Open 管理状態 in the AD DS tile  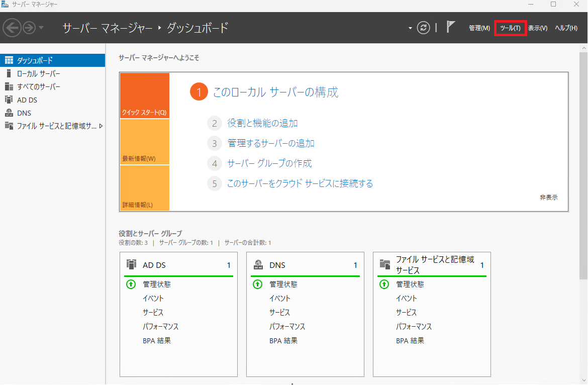point(157,284)
